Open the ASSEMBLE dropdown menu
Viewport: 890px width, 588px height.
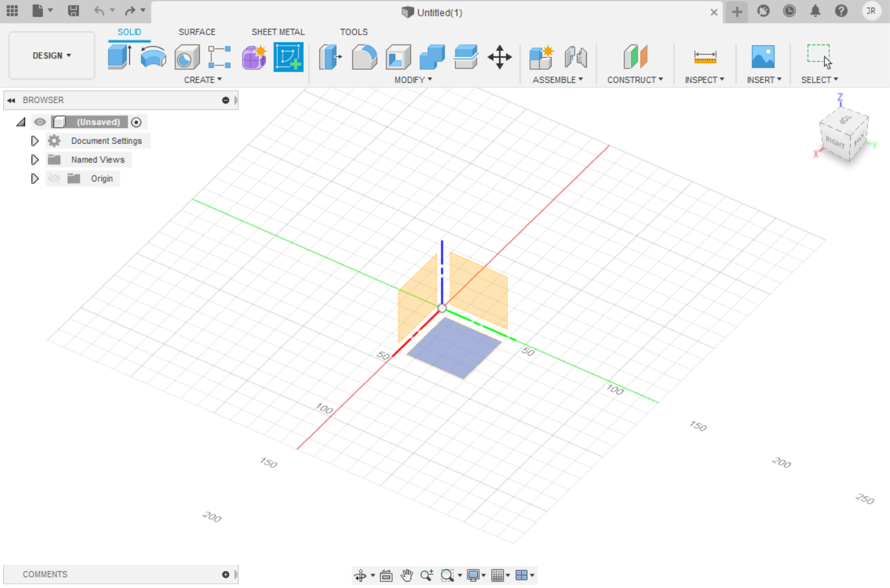click(558, 80)
